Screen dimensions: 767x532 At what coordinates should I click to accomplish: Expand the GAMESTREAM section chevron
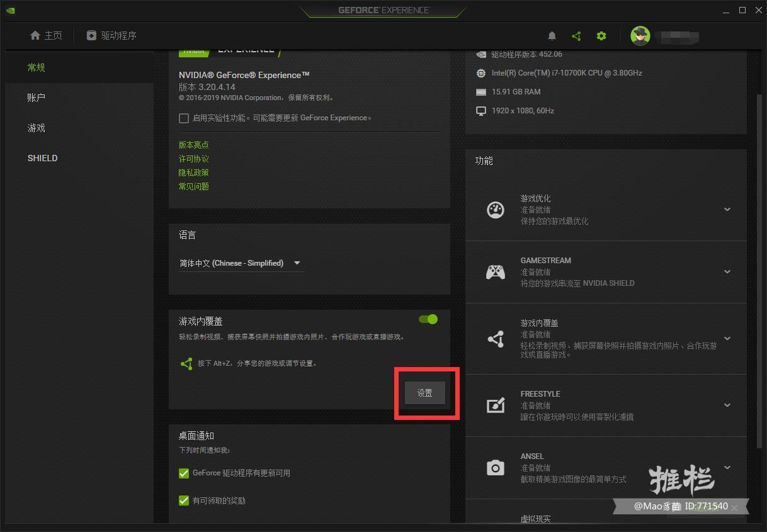point(727,272)
